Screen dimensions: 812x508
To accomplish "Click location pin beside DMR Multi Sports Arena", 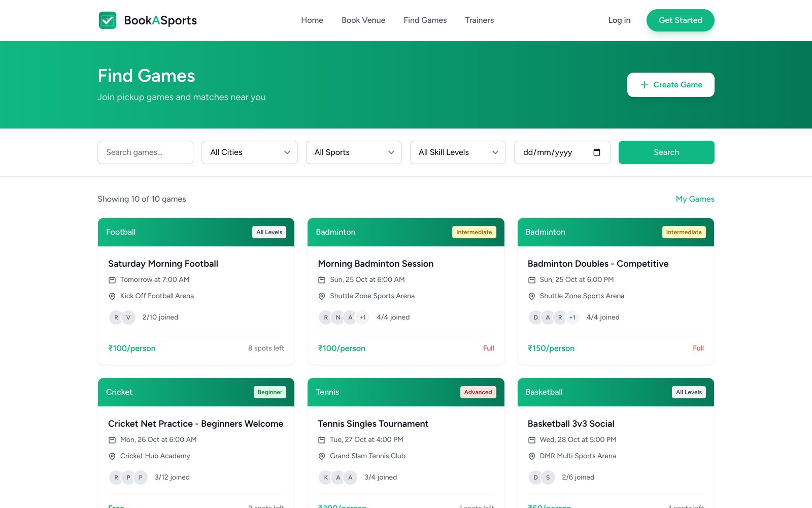I will coord(532,456).
